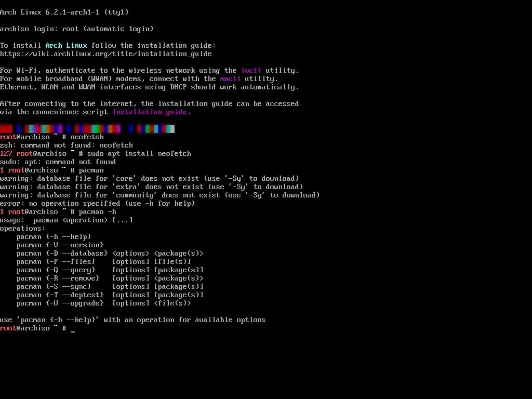Click the magenta 'iwctl' utility name
Screen dimensions: 532x399
[251, 70]
